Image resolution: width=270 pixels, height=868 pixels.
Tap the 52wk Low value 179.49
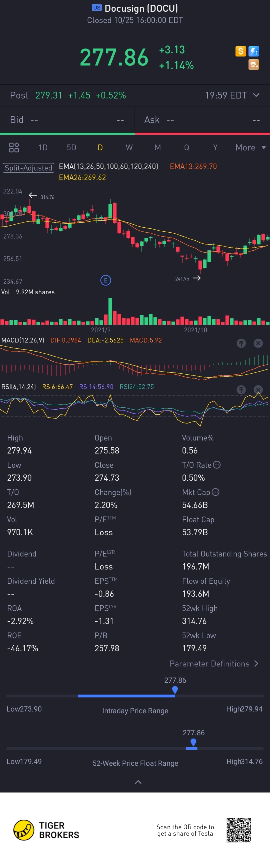pyautogui.click(x=194, y=648)
